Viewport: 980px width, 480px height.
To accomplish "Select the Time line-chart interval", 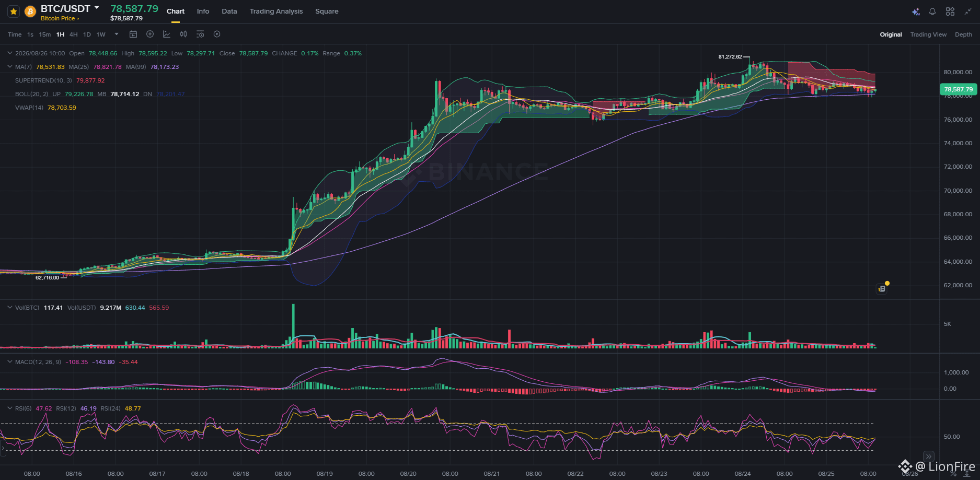I will pos(15,34).
